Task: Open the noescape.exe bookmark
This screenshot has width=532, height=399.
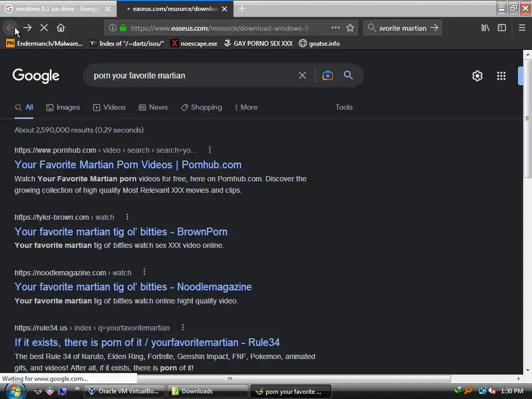Action: tap(194, 44)
